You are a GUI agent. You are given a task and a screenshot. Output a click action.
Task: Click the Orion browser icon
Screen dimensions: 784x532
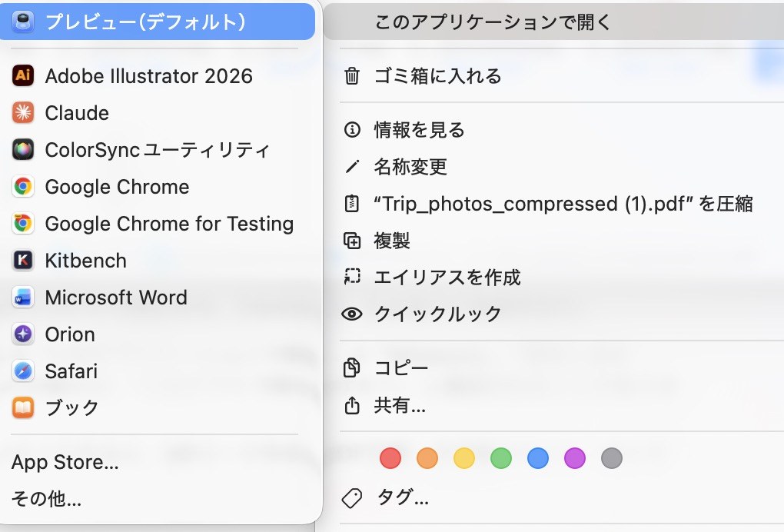23,334
